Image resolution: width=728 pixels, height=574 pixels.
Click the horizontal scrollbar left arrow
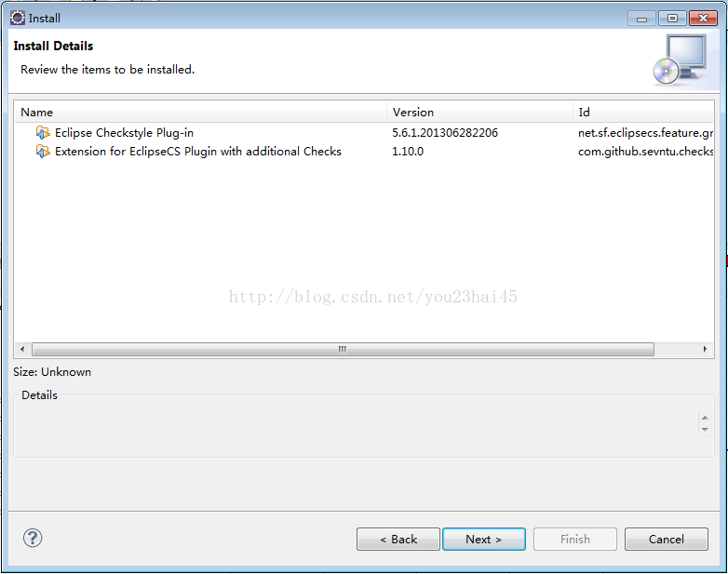coord(22,349)
